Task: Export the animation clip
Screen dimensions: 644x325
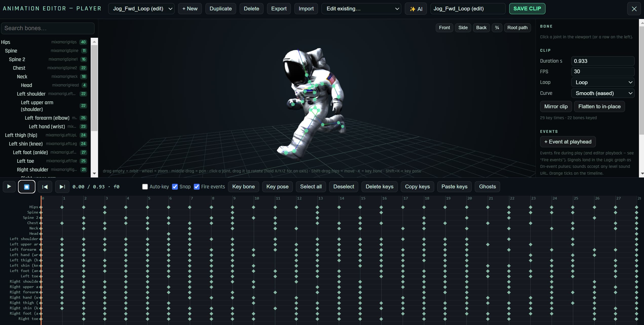Action: [279, 9]
